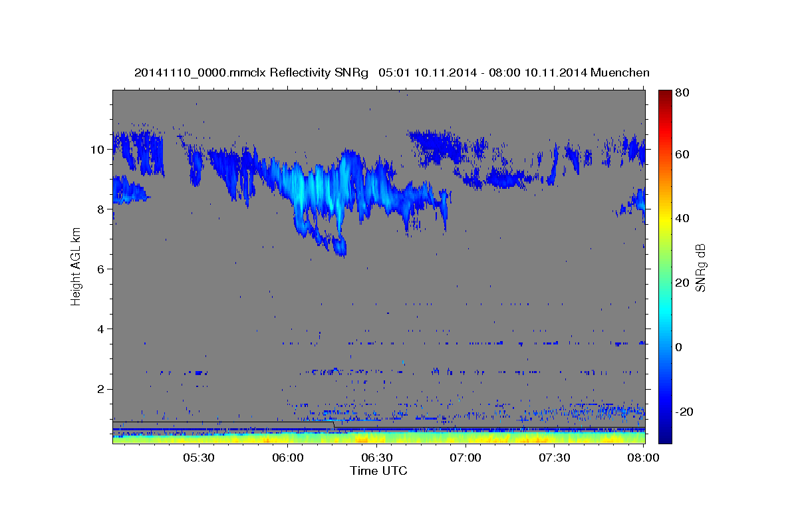Select the '05:30' time axis label
The height and width of the screenshot is (532, 798).
click(x=199, y=458)
